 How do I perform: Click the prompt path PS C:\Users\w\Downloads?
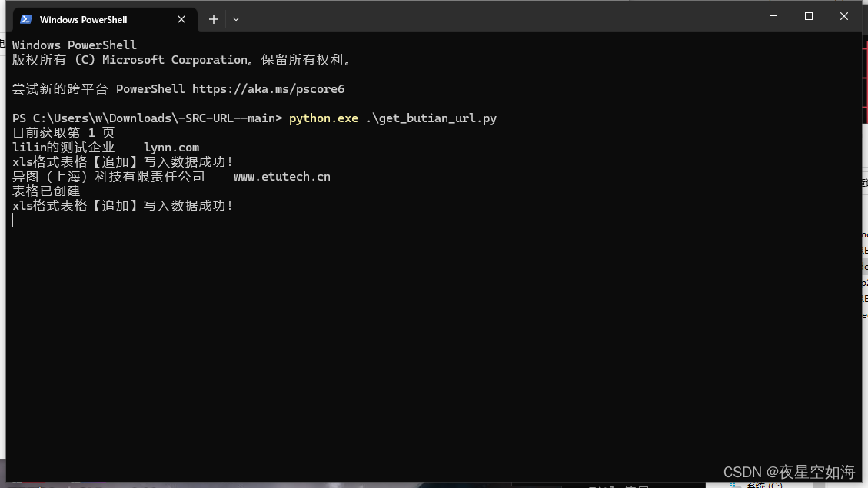pyautogui.click(x=92, y=118)
